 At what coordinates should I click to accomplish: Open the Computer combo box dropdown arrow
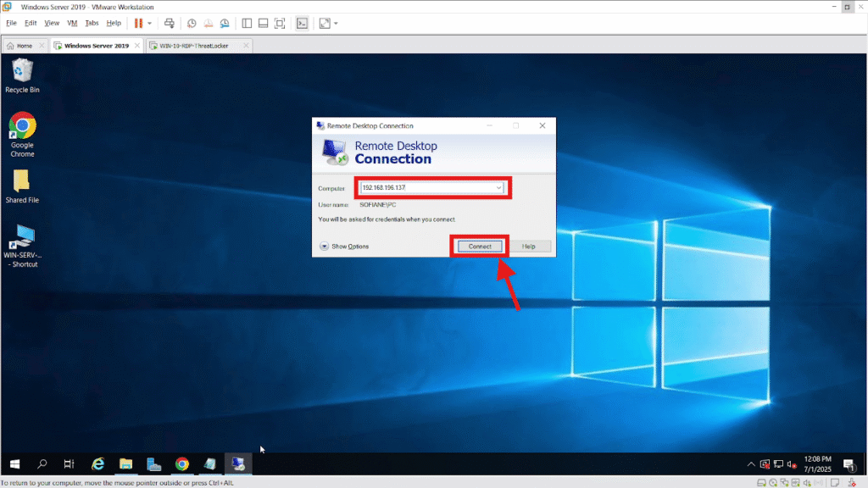tap(498, 187)
